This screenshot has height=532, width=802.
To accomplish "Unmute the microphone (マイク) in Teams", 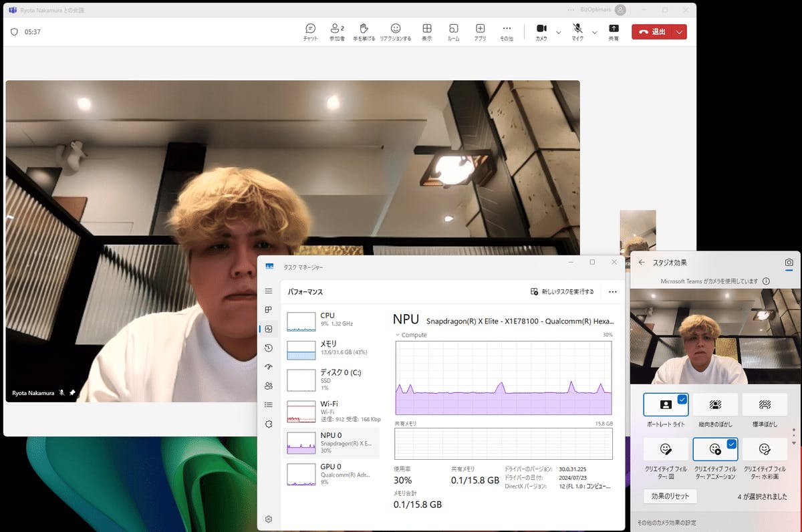I will (x=577, y=32).
